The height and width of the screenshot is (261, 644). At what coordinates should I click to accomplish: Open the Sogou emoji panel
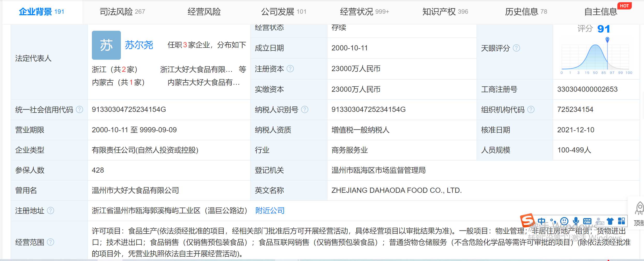pos(564,221)
